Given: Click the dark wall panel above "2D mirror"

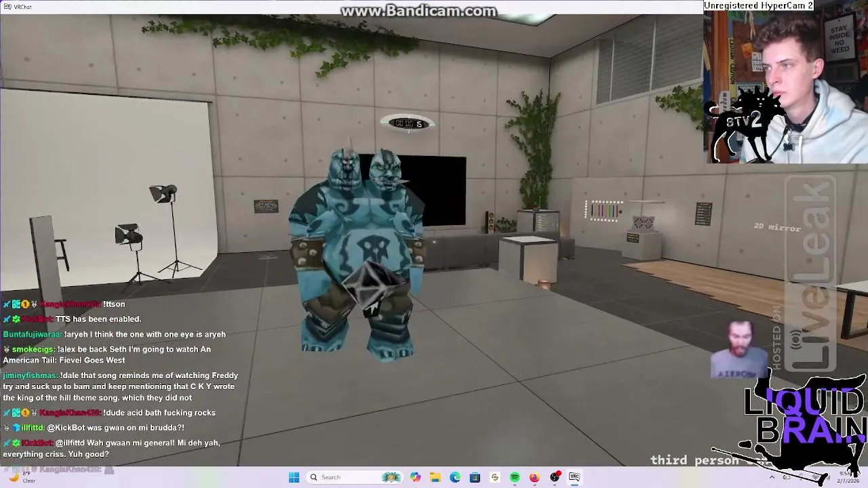Looking at the screenshot, I should tap(703, 214).
